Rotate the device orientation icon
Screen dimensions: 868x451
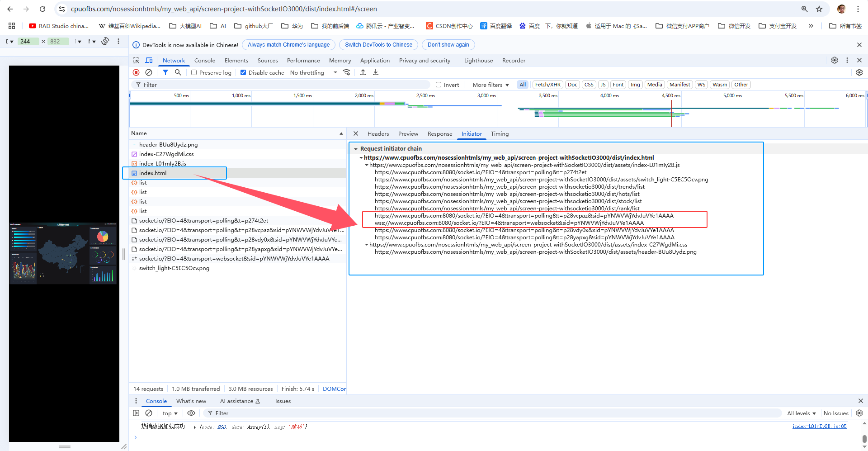pos(105,41)
